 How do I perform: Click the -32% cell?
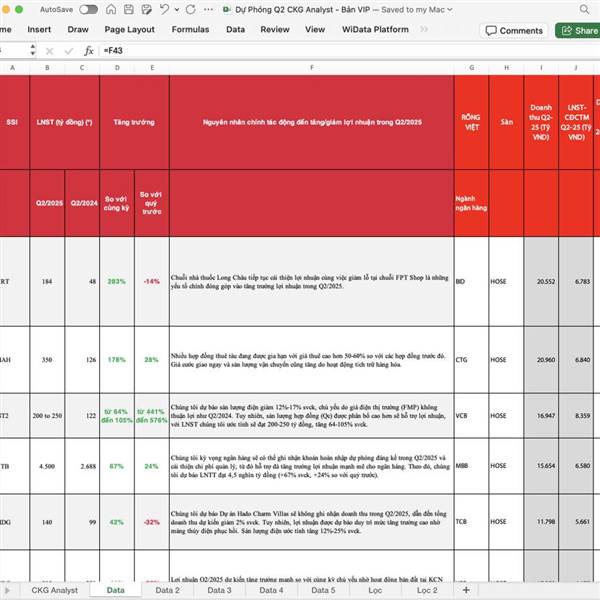(152, 522)
